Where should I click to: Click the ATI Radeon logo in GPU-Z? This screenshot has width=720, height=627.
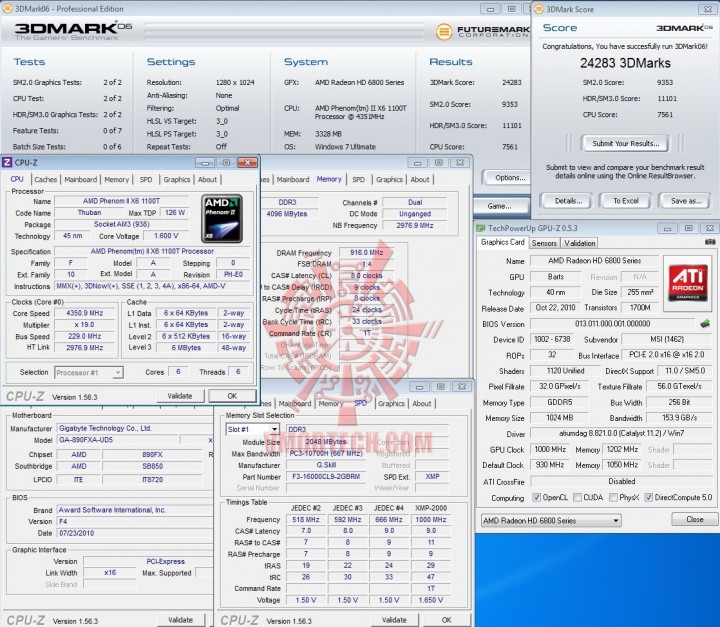[688, 282]
